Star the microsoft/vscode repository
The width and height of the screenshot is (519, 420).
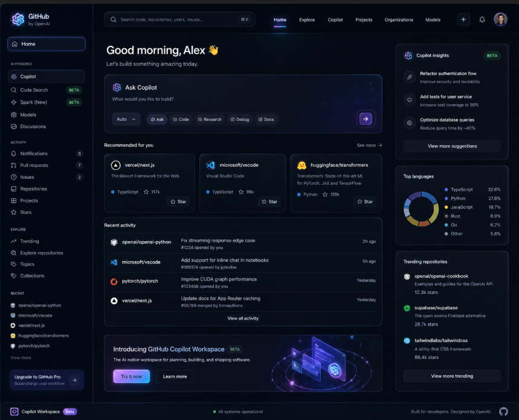[269, 202]
